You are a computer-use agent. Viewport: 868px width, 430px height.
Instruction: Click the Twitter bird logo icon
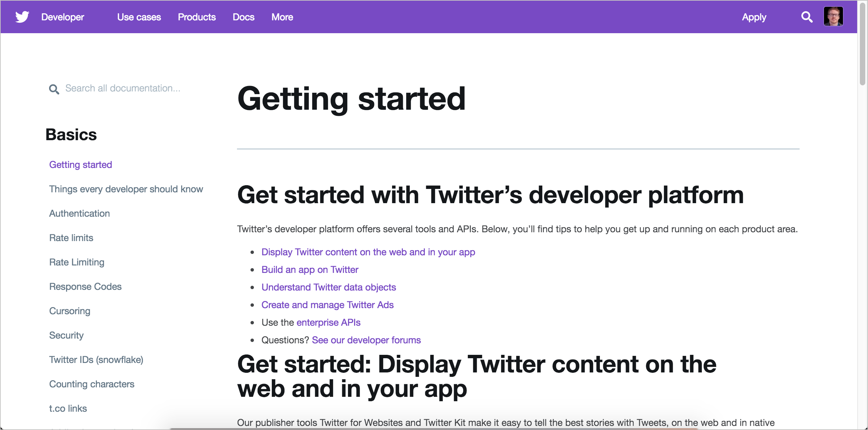click(22, 17)
